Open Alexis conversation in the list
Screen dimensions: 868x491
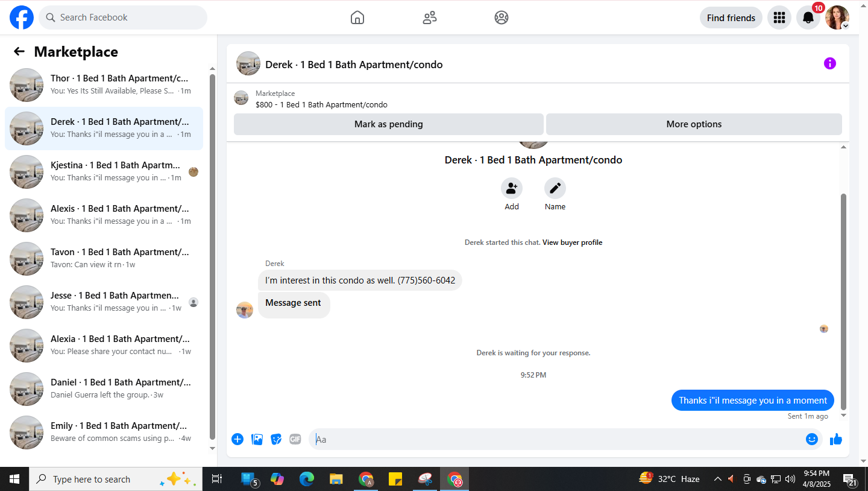coord(104,215)
